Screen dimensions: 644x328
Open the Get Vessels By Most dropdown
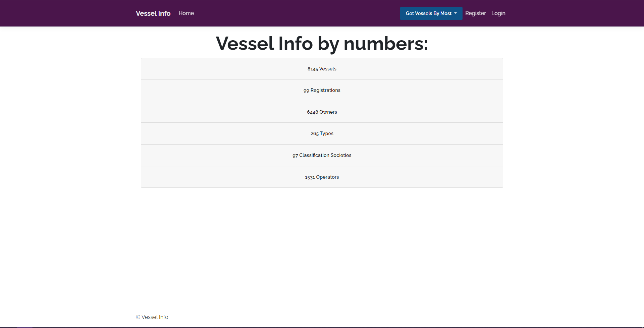[x=431, y=13]
